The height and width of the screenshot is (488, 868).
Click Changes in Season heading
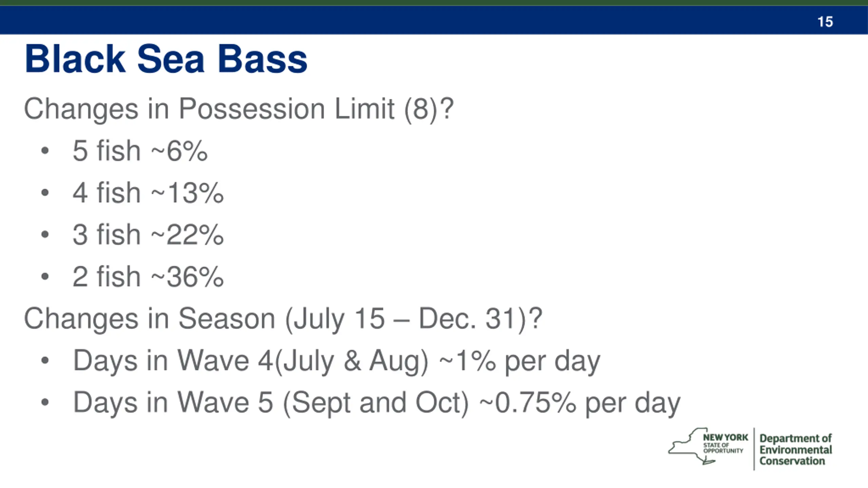[283, 319]
